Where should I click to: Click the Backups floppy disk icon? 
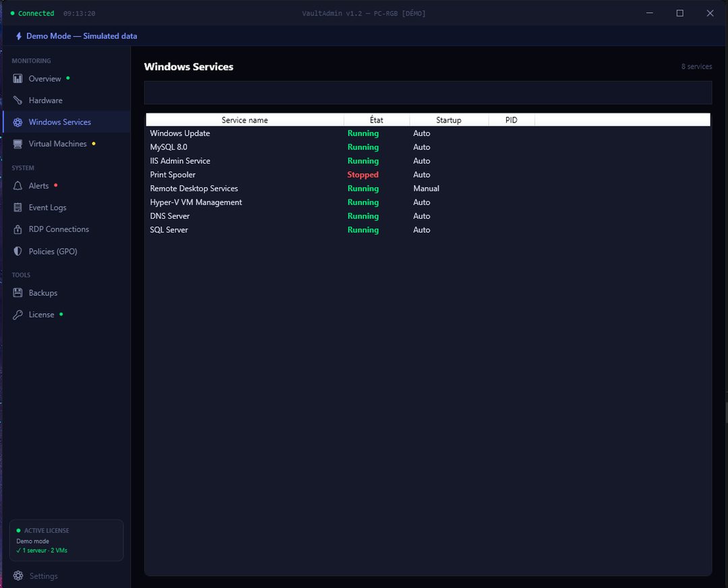pyautogui.click(x=18, y=293)
